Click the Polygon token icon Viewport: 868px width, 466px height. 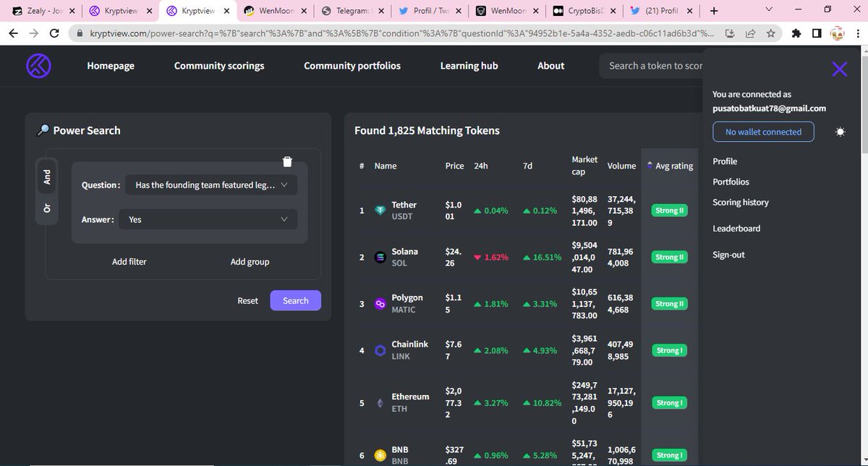pyautogui.click(x=380, y=304)
